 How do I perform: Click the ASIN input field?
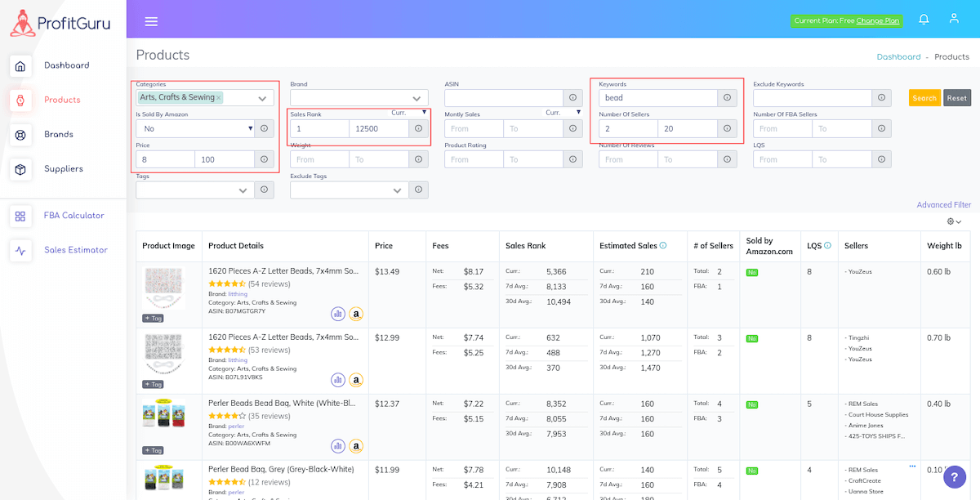point(504,98)
